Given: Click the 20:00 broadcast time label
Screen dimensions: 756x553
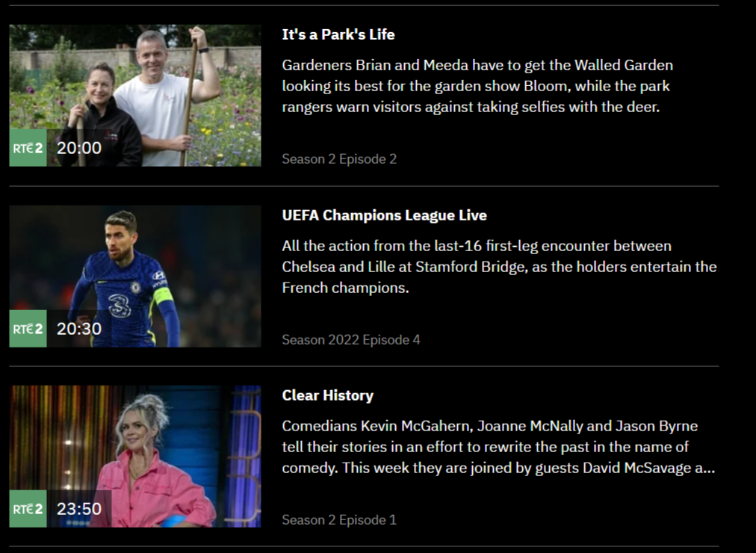Looking at the screenshot, I should click(x=79, y=147).
